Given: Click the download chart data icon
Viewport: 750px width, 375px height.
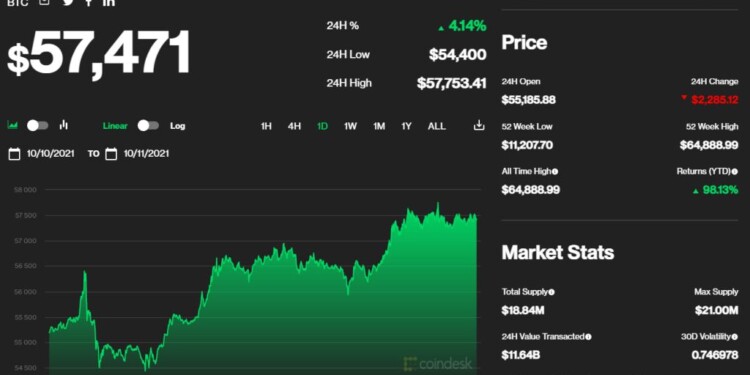Looking at the screenshot, I should 479,125.
